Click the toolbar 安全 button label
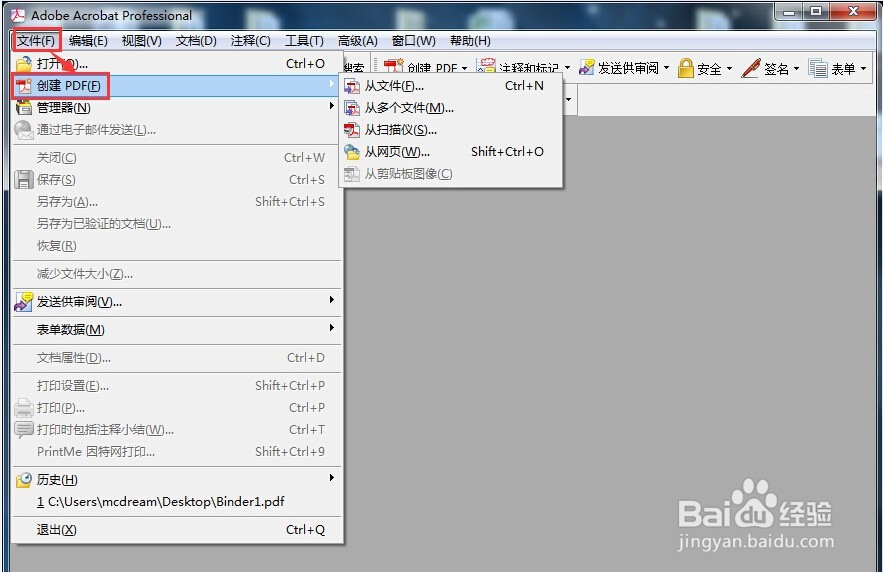The height and width of the screenshot is (572, 883). pos(709,69)
